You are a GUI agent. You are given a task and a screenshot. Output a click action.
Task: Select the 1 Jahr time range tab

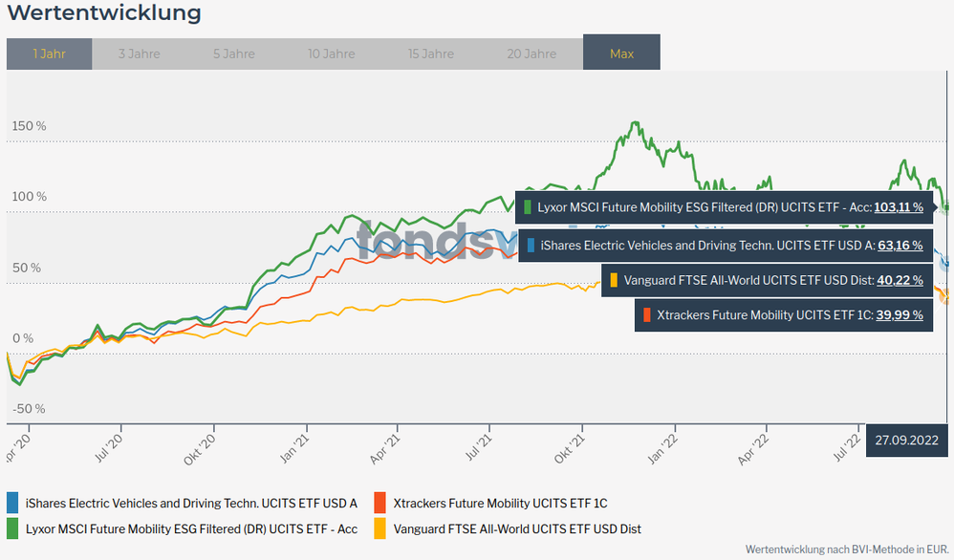49,54
